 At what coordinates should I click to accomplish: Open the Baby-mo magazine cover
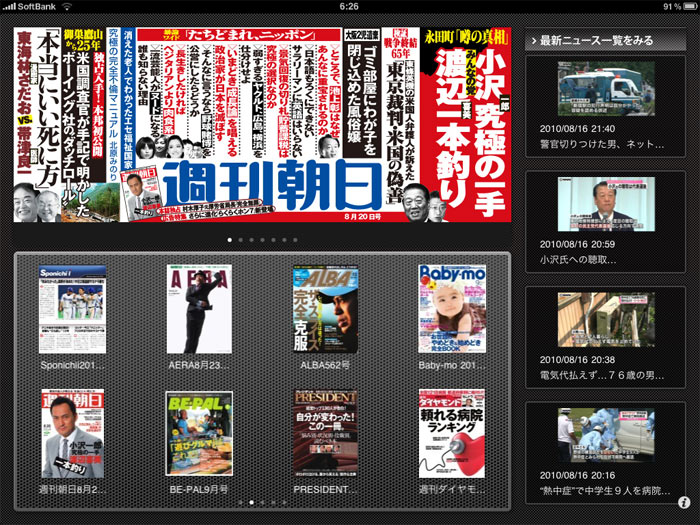tap(452, 309)
